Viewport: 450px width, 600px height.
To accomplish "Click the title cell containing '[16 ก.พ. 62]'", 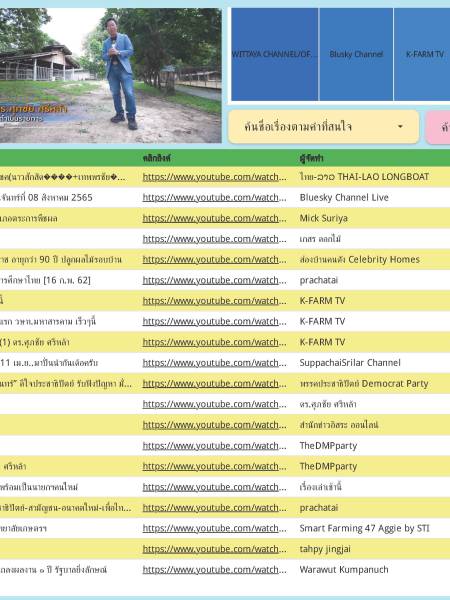I will (x=45, y=280).
